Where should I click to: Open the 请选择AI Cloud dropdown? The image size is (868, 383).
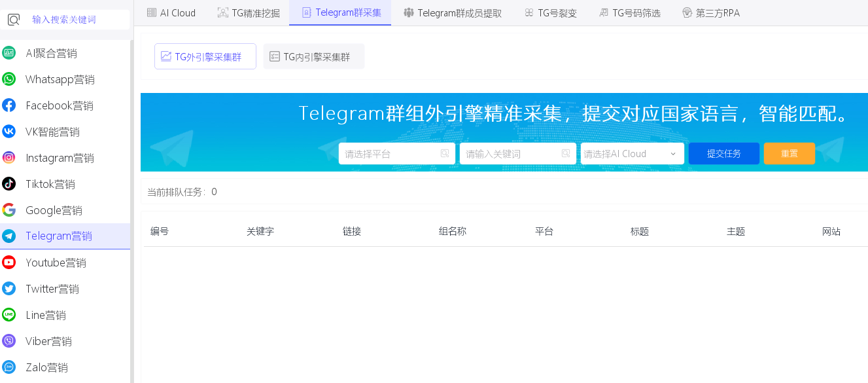[x=633, y=154]
